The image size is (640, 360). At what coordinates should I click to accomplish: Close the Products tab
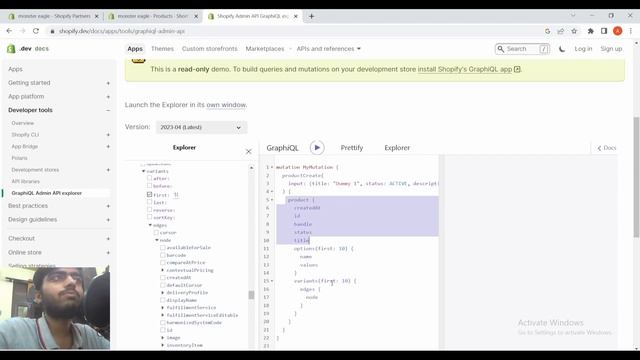[x=196, y=16]
